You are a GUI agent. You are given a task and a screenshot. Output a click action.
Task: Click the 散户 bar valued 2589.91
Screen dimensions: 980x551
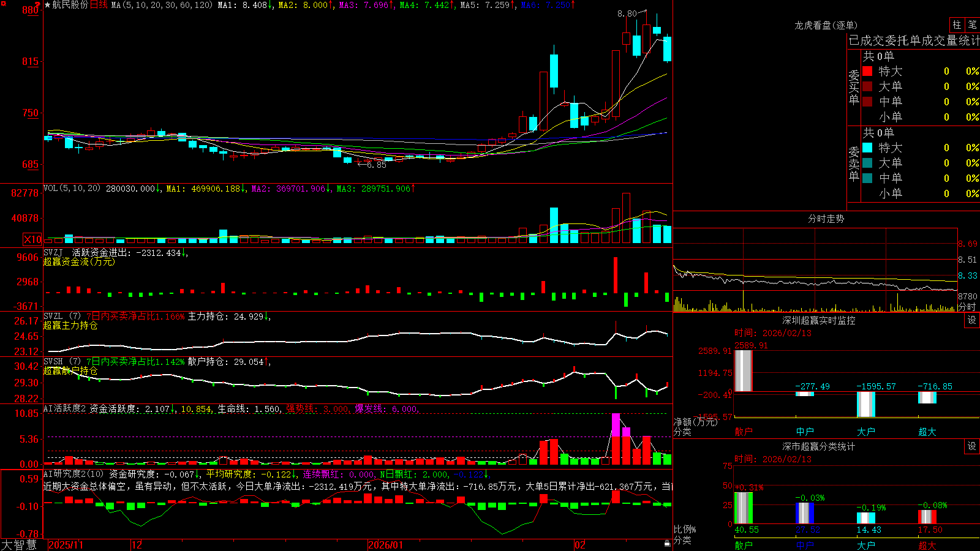744,371
